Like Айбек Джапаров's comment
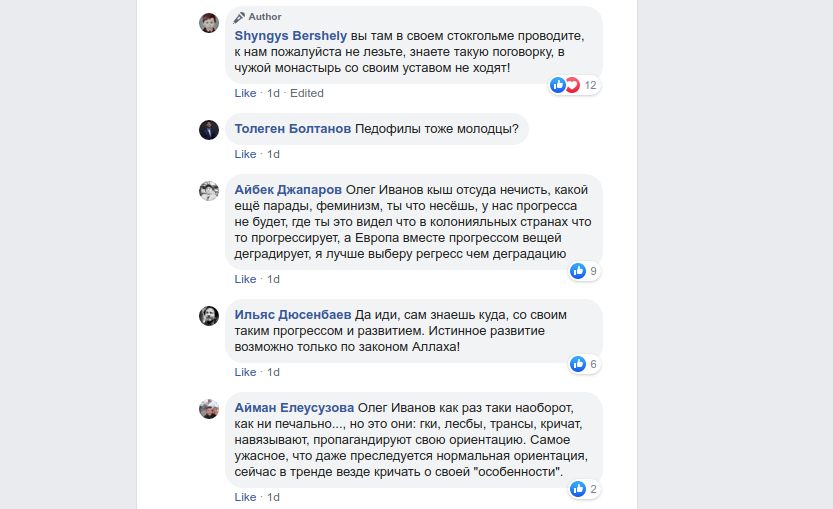The height and width of the screenshot is (509, 833). tap(246, 279)
